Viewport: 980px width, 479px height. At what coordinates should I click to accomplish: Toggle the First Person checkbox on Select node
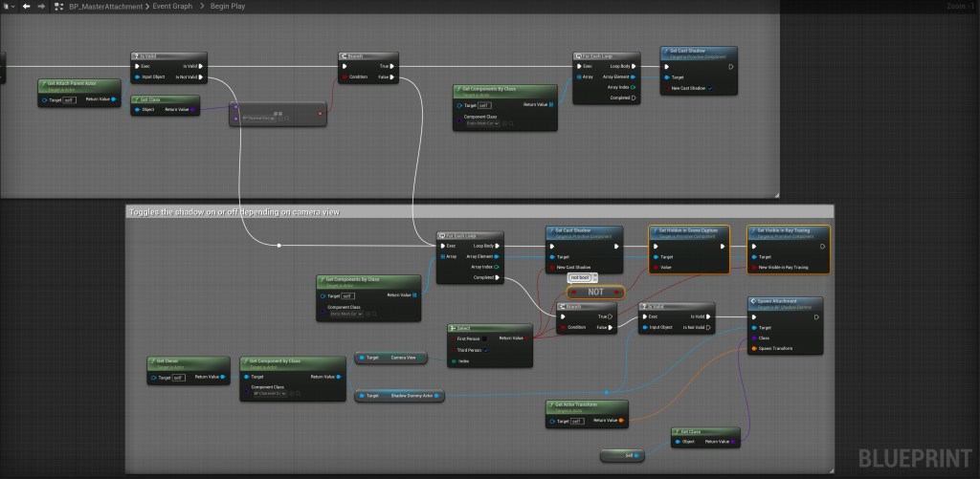[487, 338]
